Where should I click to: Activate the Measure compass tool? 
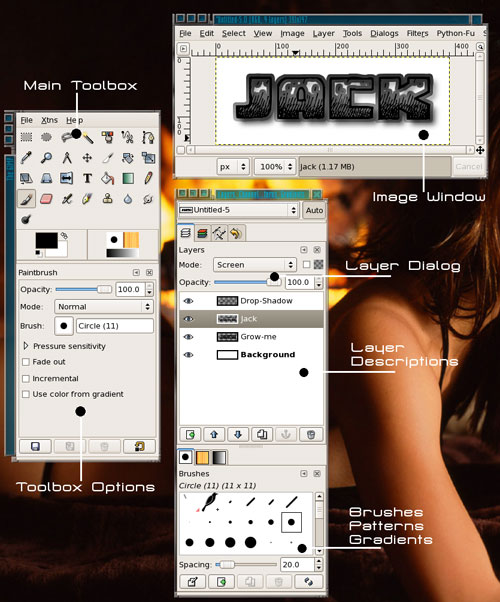[x=67, y=157]
